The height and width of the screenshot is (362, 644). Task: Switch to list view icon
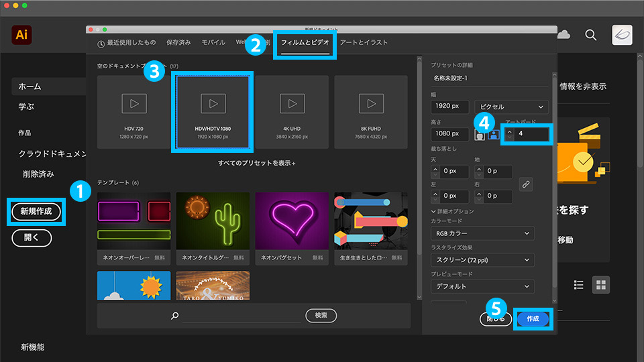coord(579,285)
